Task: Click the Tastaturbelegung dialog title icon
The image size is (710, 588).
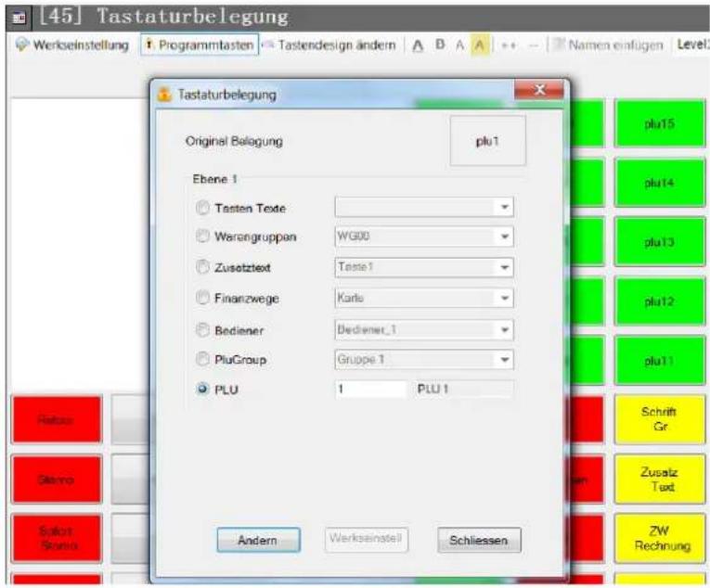Action: 164,95
